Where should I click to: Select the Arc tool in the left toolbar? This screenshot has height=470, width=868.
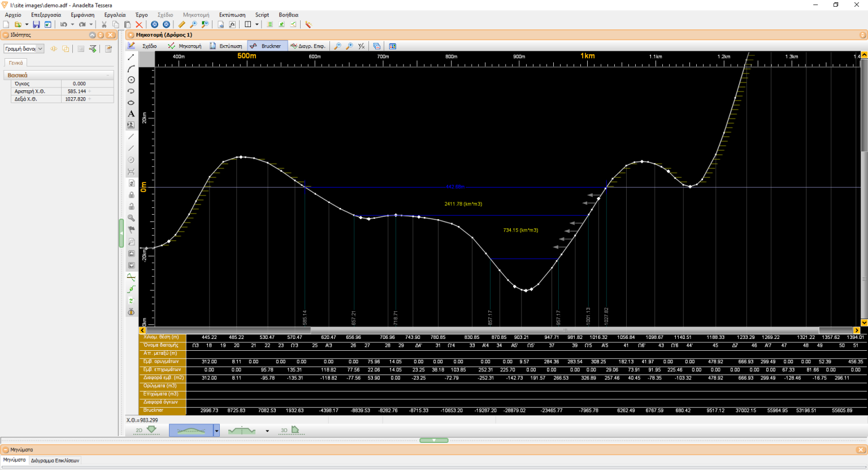click(131, 68)
